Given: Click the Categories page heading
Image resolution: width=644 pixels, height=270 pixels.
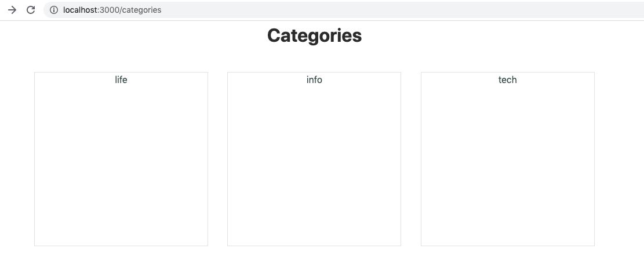Looking at the screenshot, I should coord(314,35).
